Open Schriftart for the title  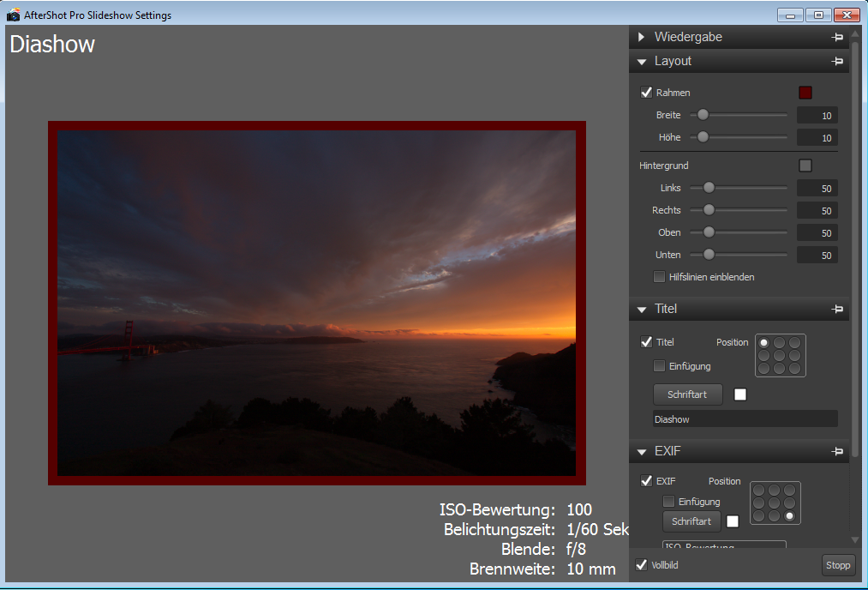coord(688,394)
